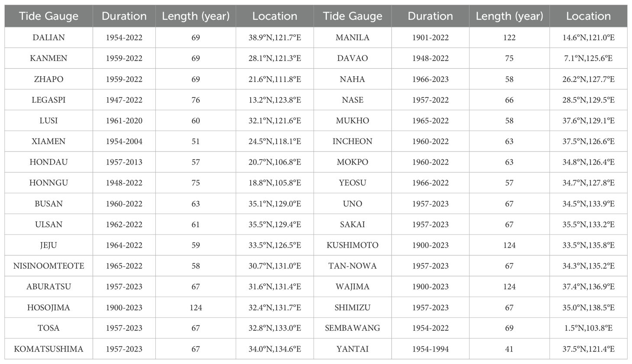Click the SAKAI tide gauge entry
The image size is (632, 364).
pos(352,225)
